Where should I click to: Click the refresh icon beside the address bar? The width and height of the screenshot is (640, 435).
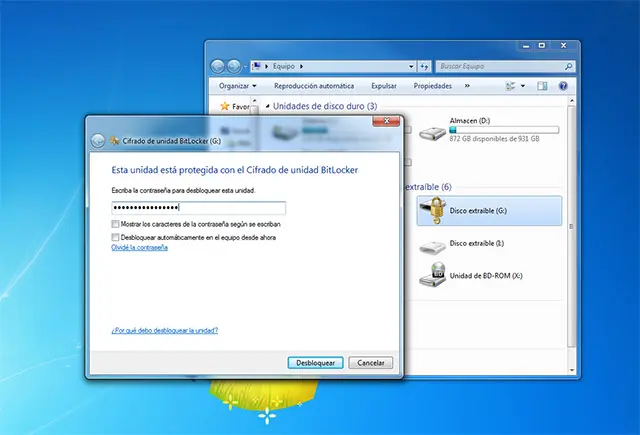425,66
